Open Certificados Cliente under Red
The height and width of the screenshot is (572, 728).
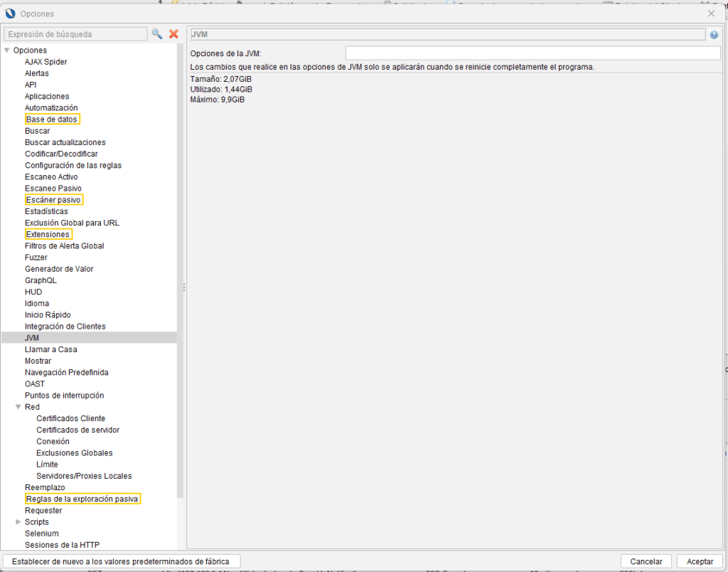pyautogui.click(x=70, y=418)
